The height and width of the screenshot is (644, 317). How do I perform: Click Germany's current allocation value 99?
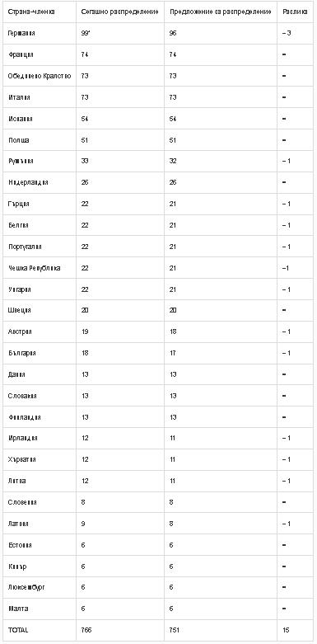[86, 33]
